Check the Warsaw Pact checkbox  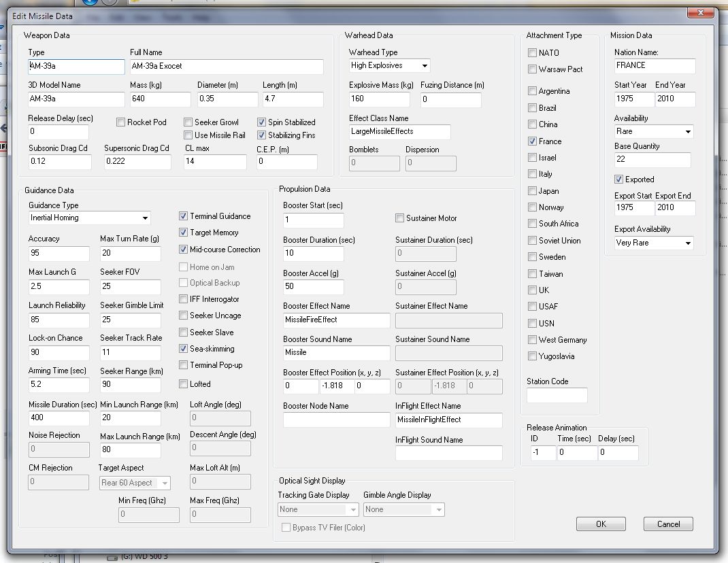pos(533,69)
